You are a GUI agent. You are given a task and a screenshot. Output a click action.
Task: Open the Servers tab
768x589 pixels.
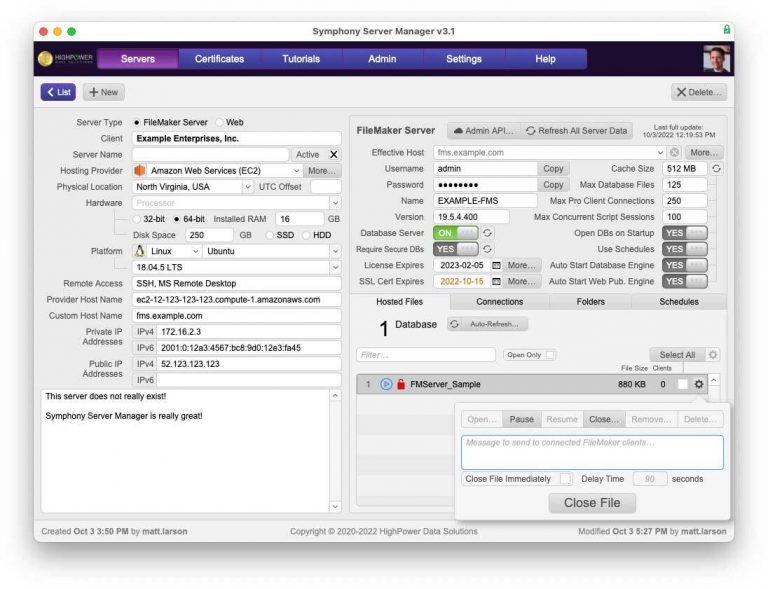[138, 59]
